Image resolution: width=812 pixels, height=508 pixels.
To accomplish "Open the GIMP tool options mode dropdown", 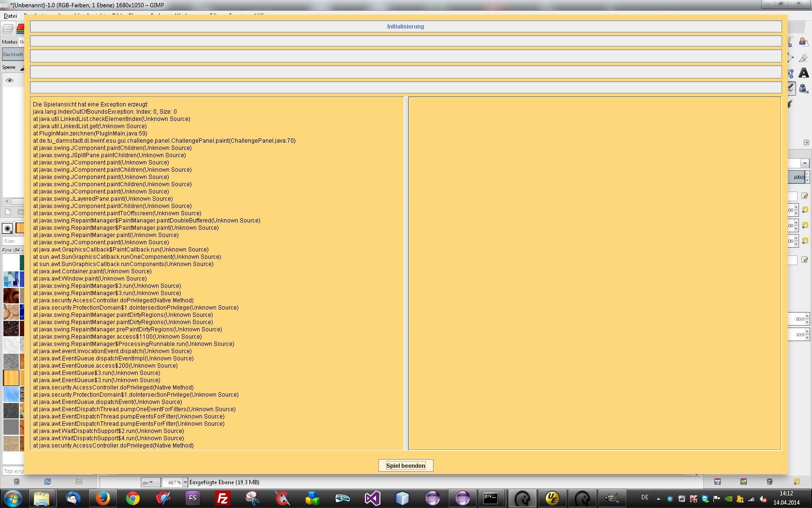I will pos(804,164).
